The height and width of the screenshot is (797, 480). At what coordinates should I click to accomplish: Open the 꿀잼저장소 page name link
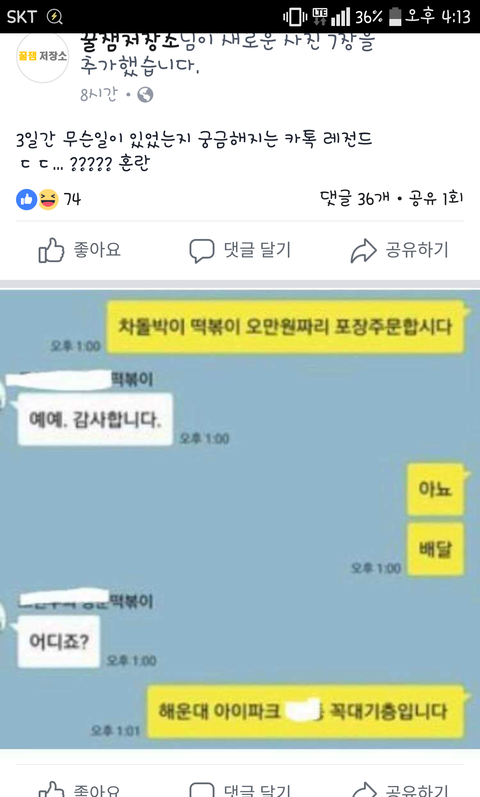tap(130, 42)
